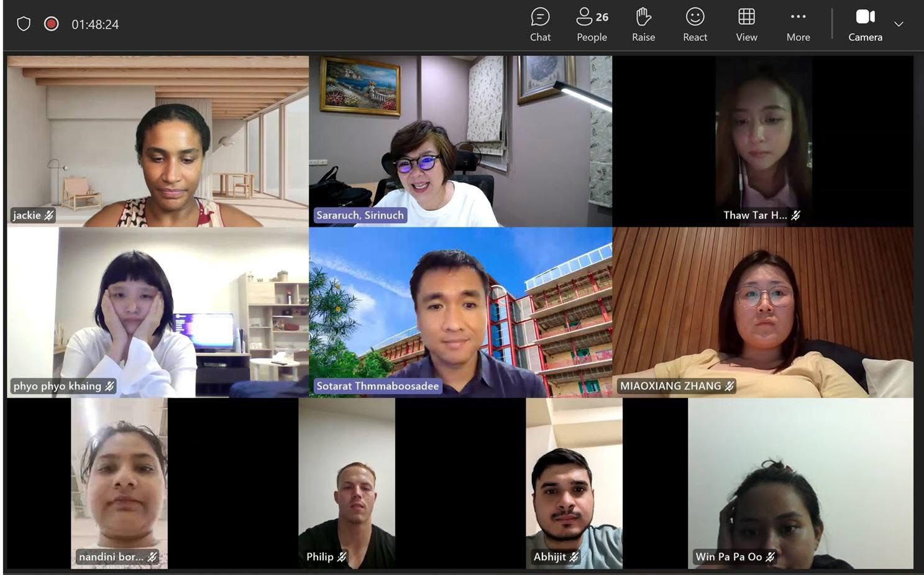
Task: Show the People participant list
Action: pyautogui.click(x=592, y=25)
